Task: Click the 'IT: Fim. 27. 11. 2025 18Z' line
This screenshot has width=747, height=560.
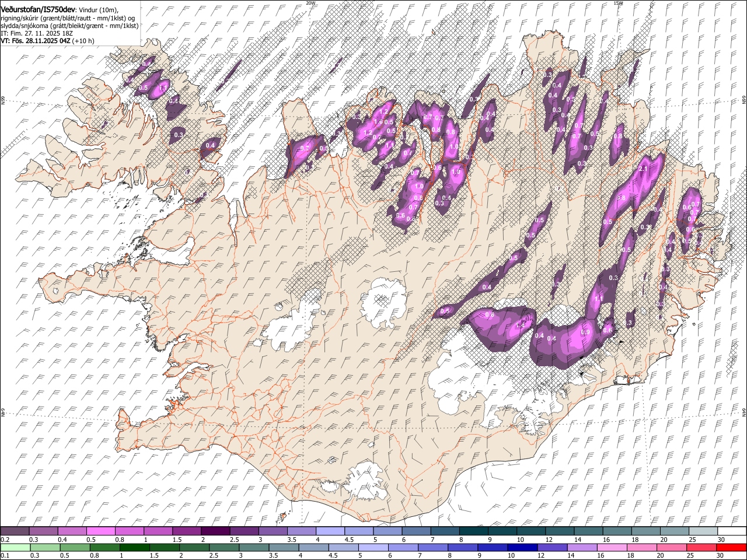Action: pyautogui.click(x=37, y=34)
